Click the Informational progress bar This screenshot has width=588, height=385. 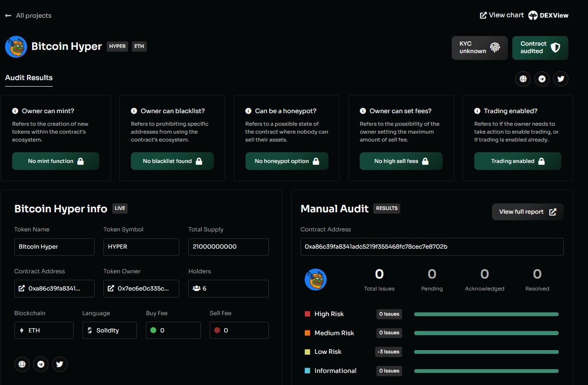click(x=486, y=371)
